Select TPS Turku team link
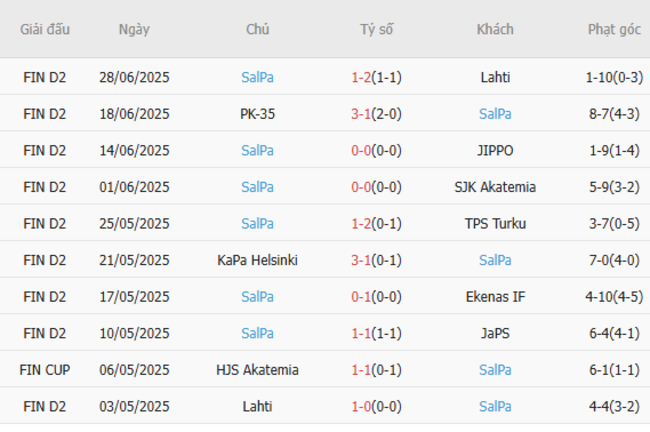This screenshot has height=432, width=650. click(495, 223)
